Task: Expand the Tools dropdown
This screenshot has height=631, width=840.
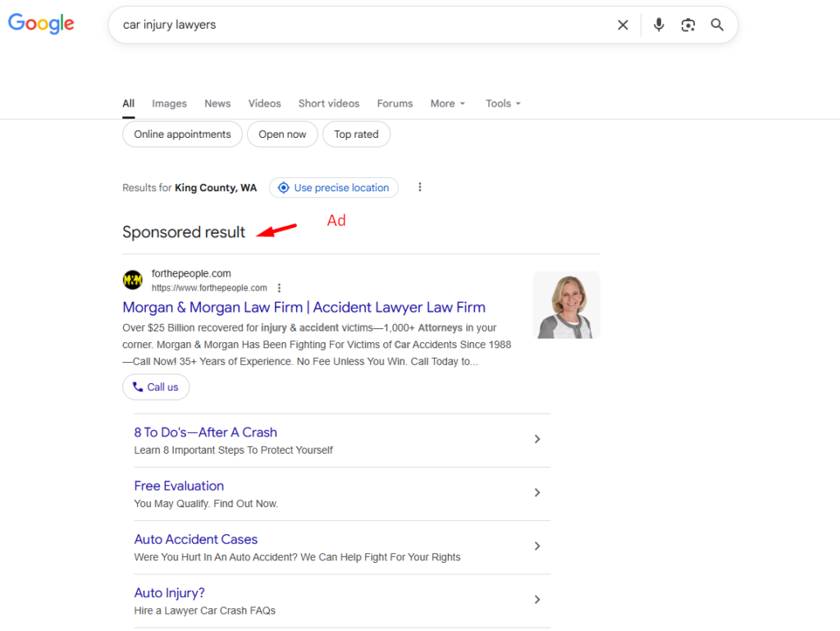Action: (x=502, y=103)
